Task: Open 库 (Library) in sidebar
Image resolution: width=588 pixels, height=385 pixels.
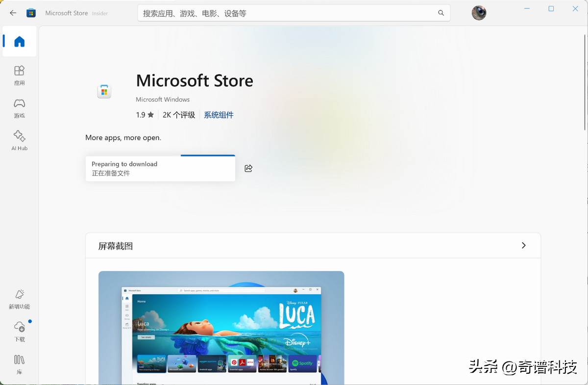Action: pos(20,365)
